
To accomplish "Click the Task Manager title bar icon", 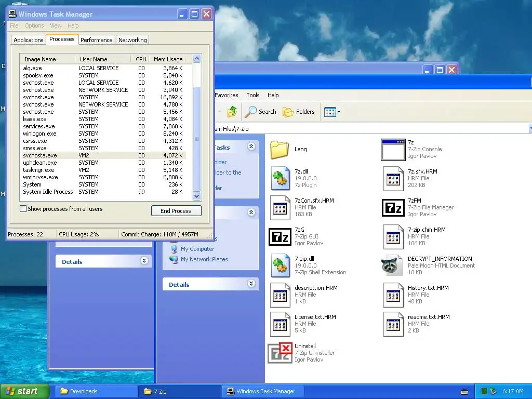I will pyautogui.click(x=12, y=14).
